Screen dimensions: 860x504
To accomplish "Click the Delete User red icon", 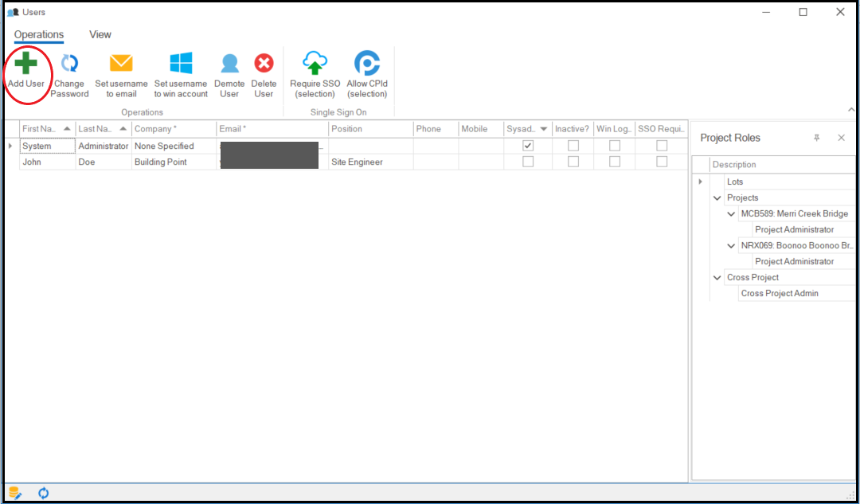I will pos(264,64).
